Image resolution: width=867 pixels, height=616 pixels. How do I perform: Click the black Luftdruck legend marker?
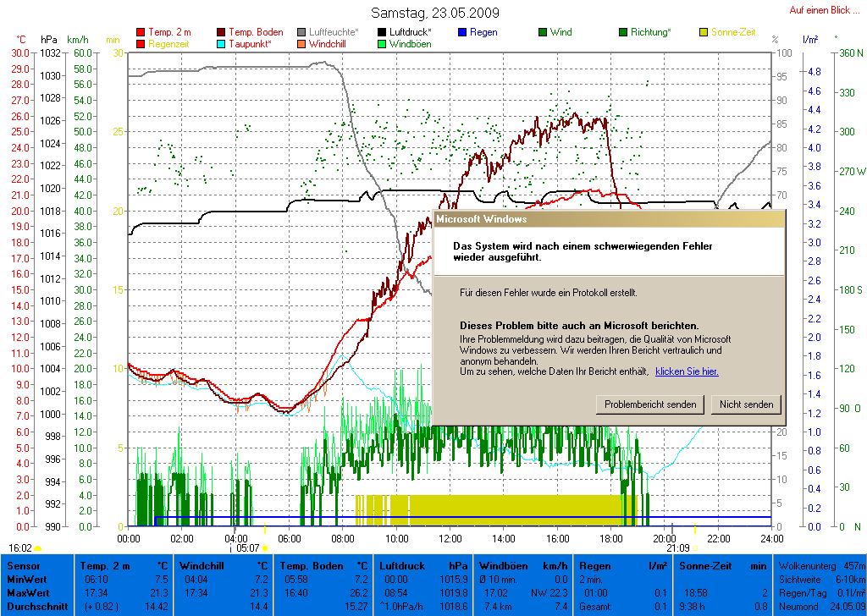coord(382,33)
